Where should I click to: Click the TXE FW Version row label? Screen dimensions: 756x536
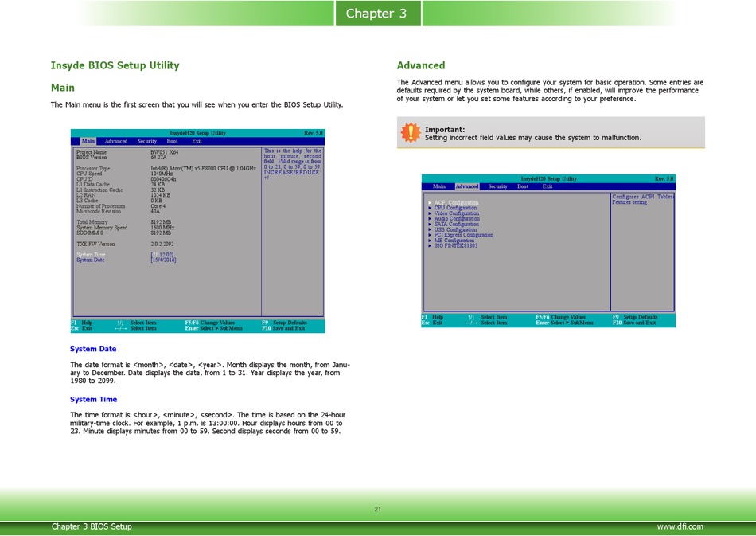click(x=95, y=244)
